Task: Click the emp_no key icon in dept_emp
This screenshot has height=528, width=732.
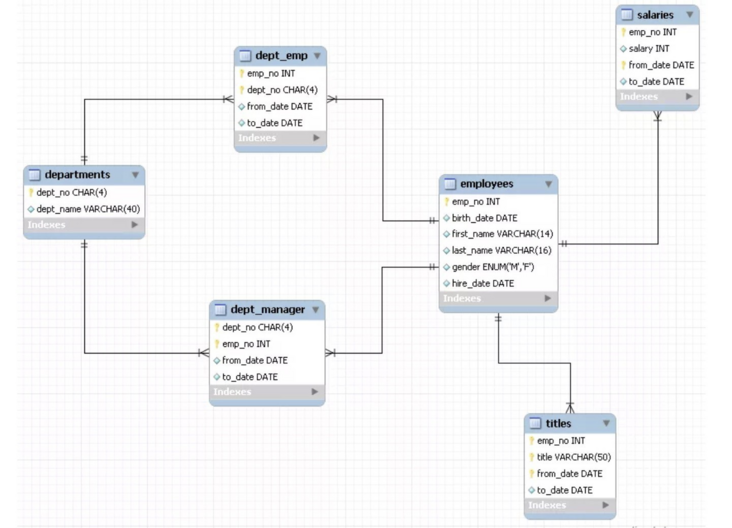Action: click(242, 73)
